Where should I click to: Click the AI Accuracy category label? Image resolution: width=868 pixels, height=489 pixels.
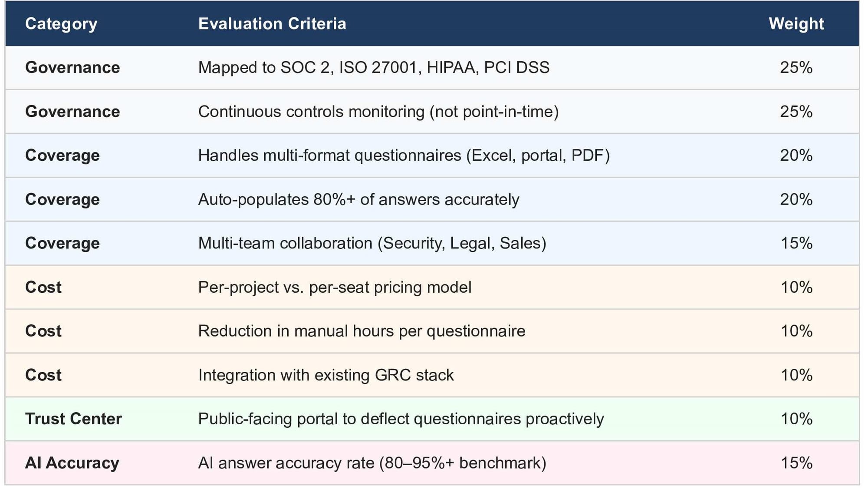click(72, 463)
